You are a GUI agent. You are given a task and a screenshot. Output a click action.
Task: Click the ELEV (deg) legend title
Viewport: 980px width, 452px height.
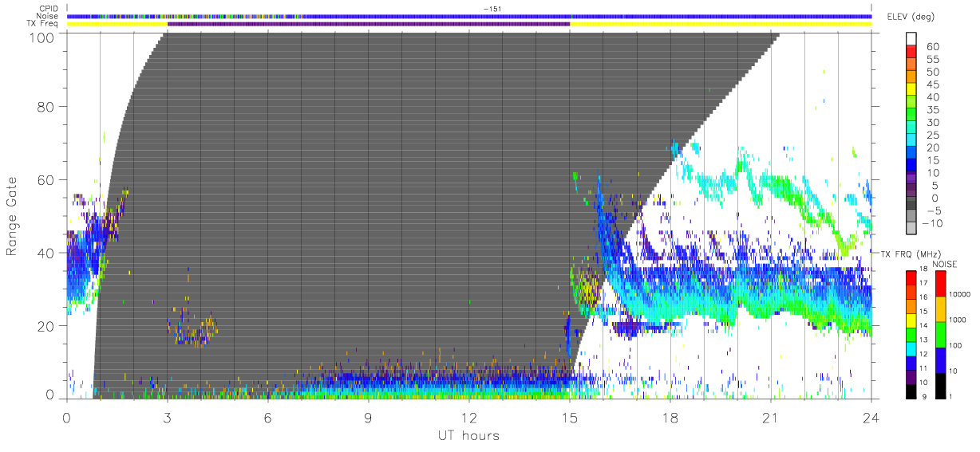point(912,17)
